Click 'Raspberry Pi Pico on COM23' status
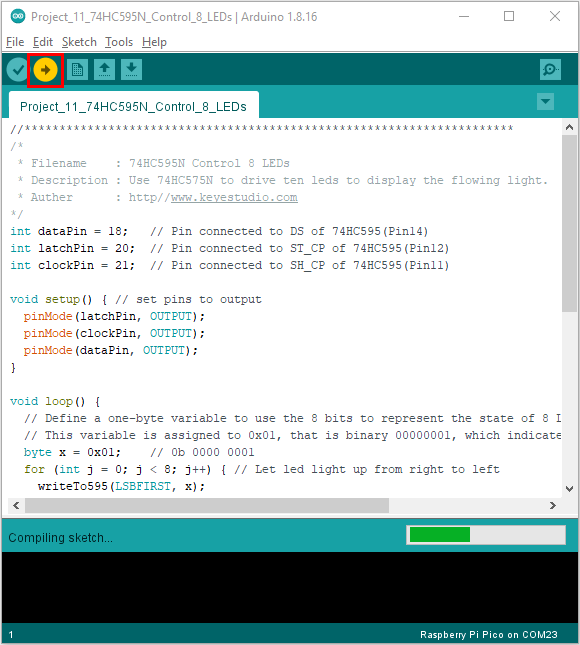 pos(489,635)
